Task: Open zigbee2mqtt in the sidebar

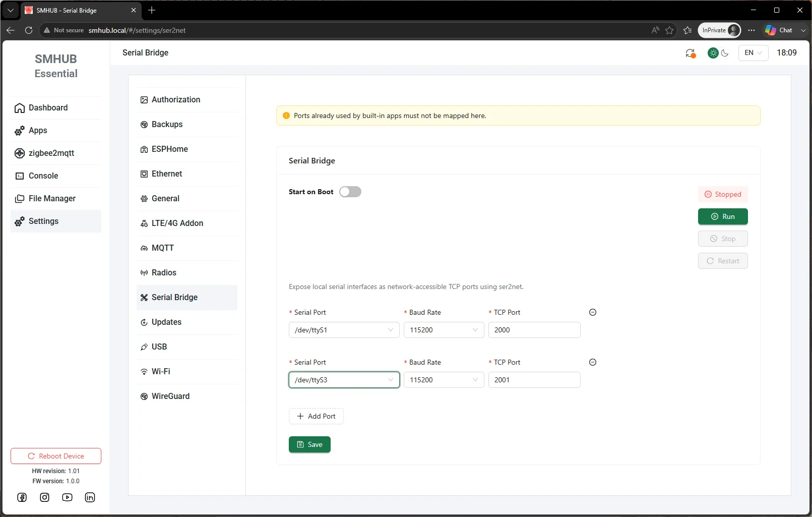Action: click(x=55, y=153)
